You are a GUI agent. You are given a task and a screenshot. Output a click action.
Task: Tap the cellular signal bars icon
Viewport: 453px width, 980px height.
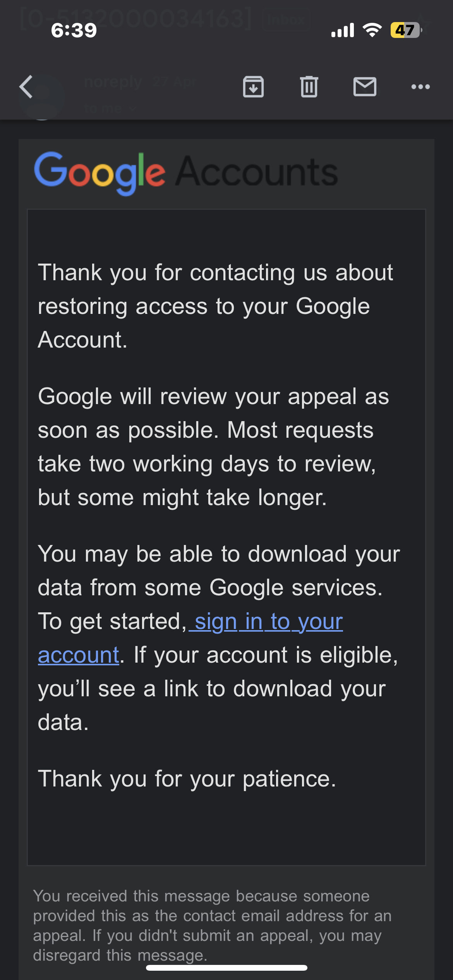click(343, 30)
